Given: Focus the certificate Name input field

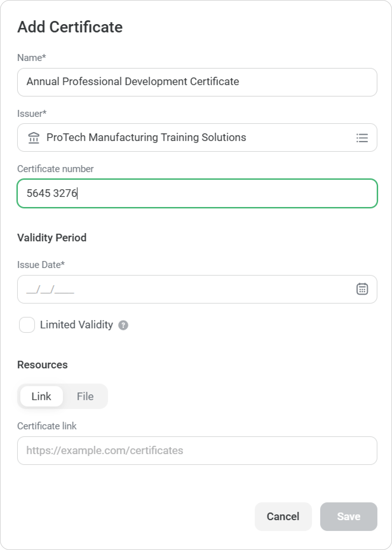Looking at the screenshot, I should [197, 82].
